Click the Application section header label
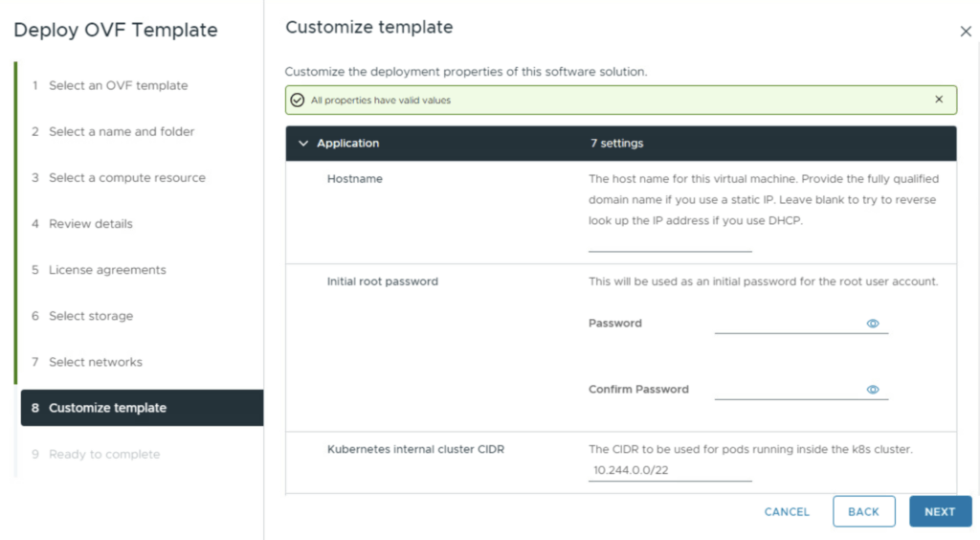This screenshot has width=980, height=540. (x=347, y=144)
